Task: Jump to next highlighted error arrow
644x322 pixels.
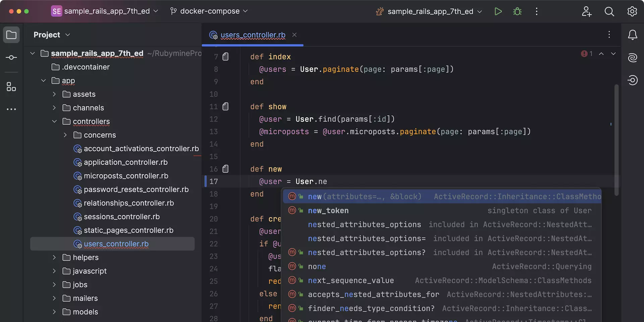Action: pyautogui.click(x=613, y=54)
